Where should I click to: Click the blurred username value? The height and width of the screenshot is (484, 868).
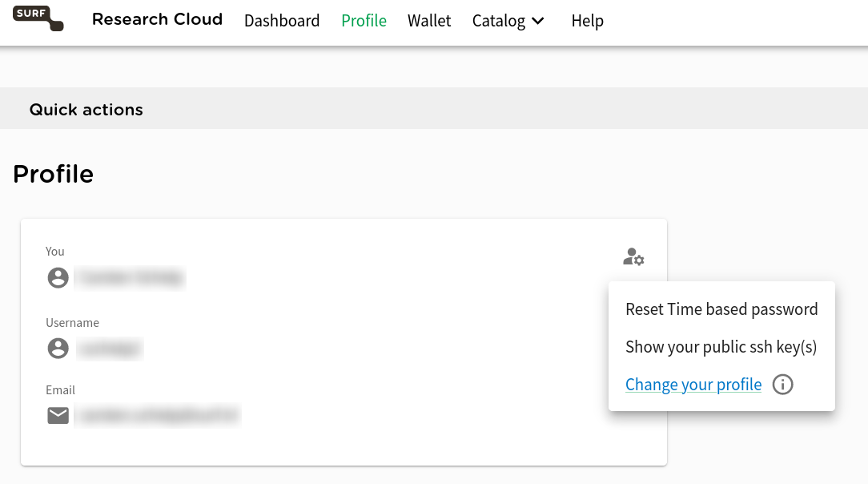(x=110, y=349)
